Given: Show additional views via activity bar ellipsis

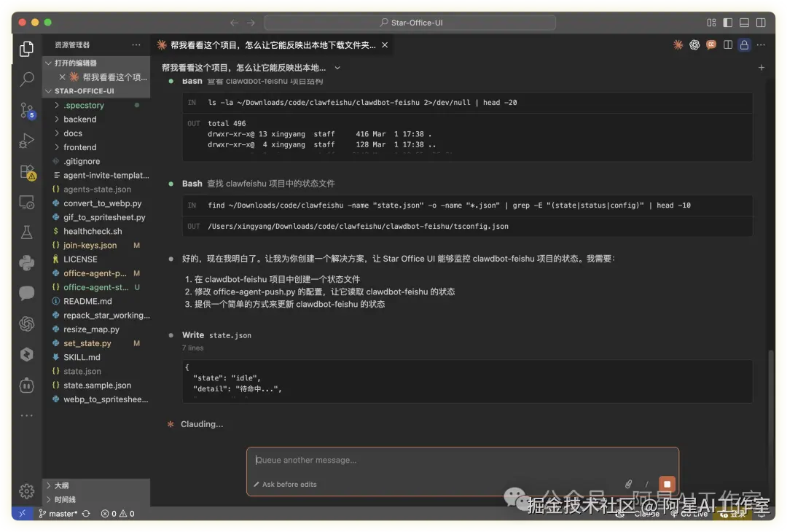Looking at the screenshot, I should point(27,415).
